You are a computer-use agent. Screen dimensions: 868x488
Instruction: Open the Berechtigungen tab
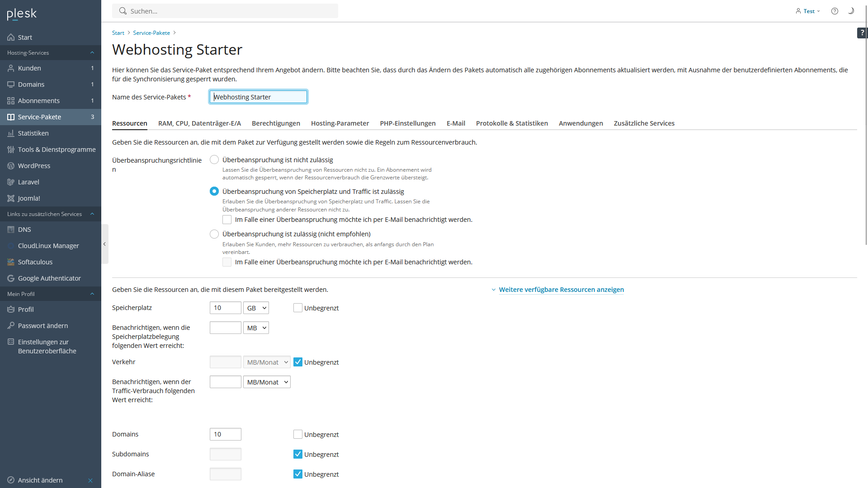[x=276, y=123]
